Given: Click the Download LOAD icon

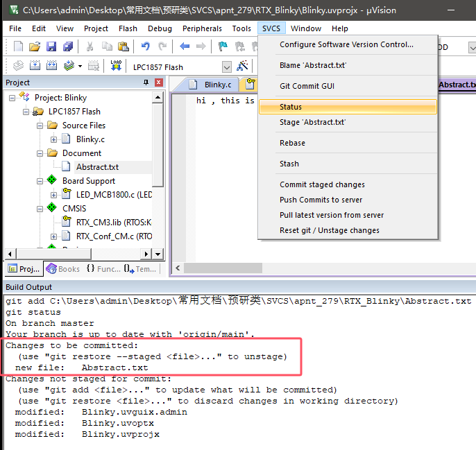Looking at the screenshot, I should tap(116, 66).
